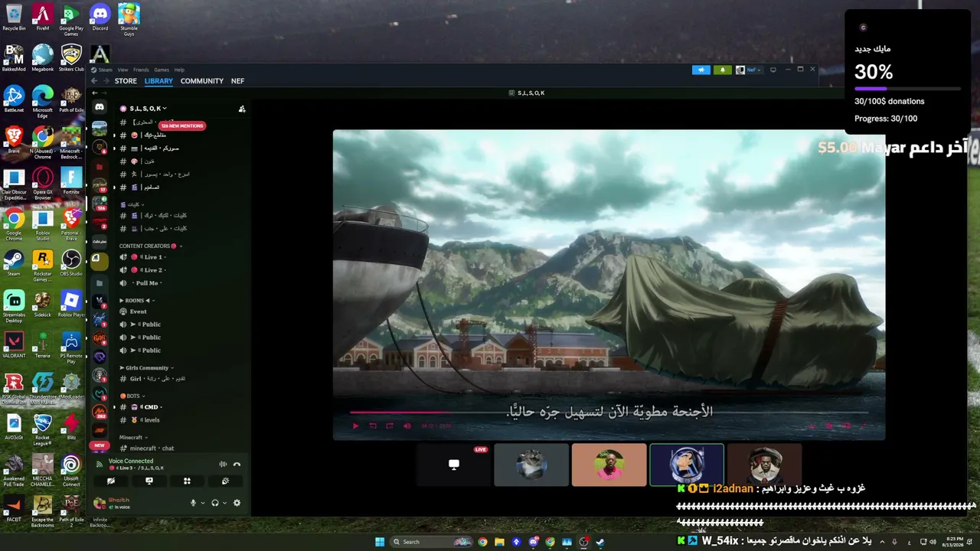Toggle headphone deafen in Discord user panel
The height and width of the screenshot is (551, 980).
215,503
